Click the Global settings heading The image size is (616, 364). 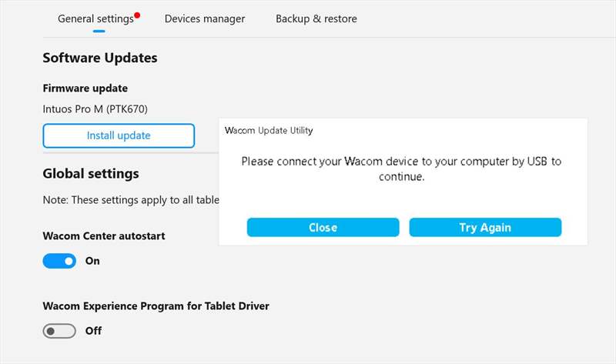point(91,174)
